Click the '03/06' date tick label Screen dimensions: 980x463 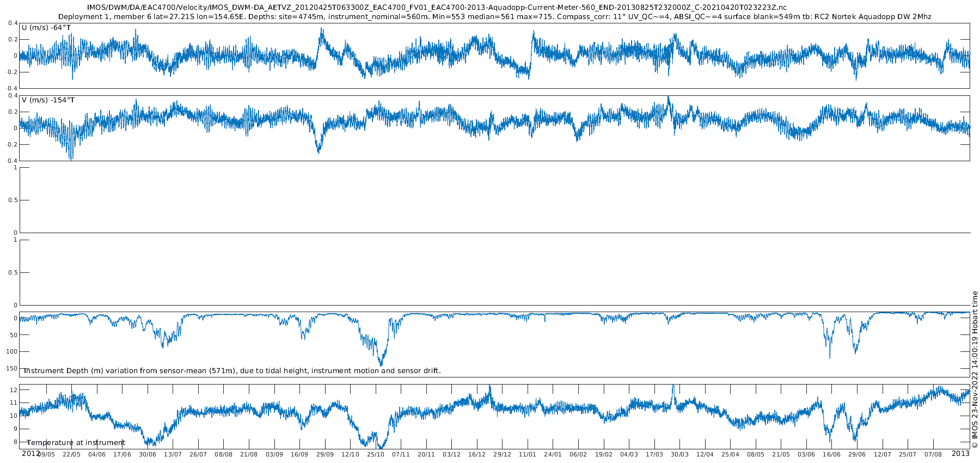pyautogui.click(x=806, y=454)
